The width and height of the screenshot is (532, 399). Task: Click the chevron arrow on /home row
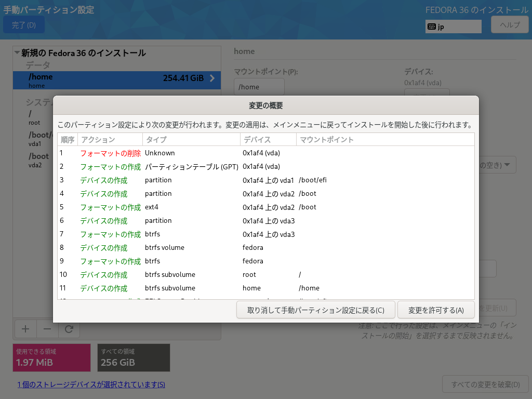[x=212, y=78]
